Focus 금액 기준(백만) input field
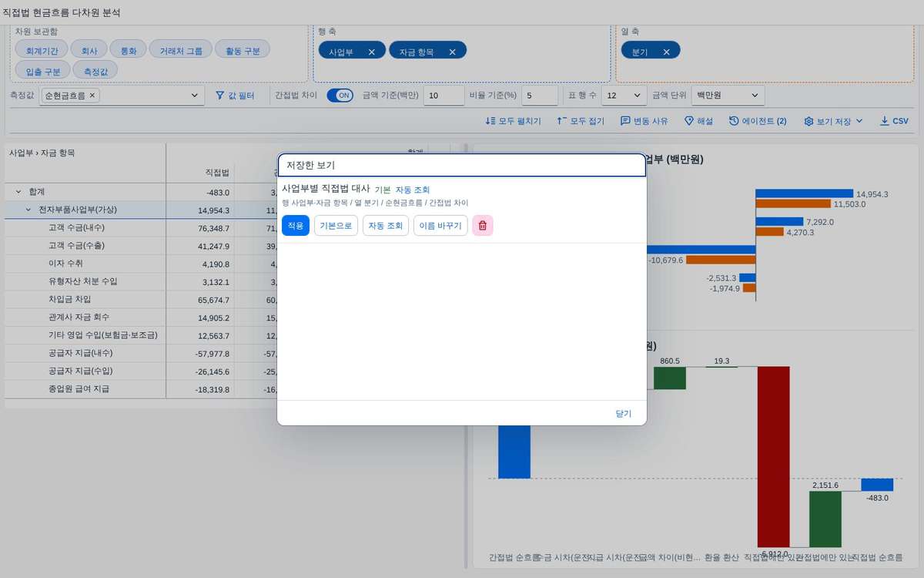924x578 pixels. (444, 96)
